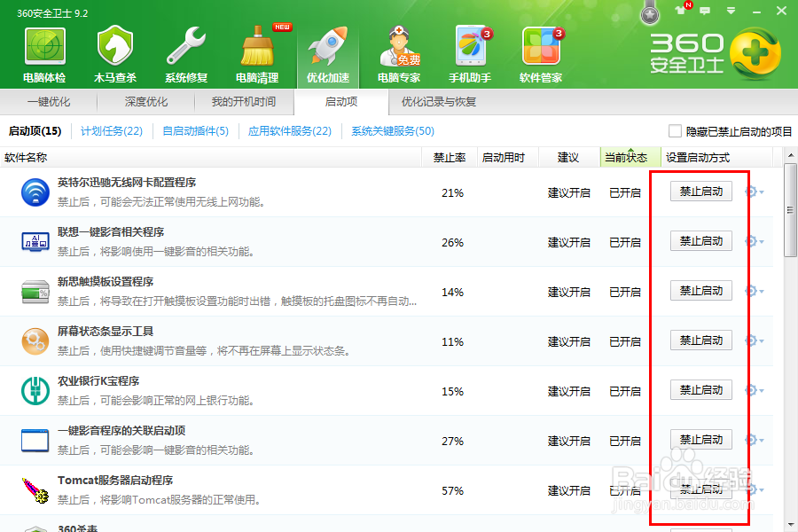This screenshot has height=532, width=798.
Task: Open gear dropdown for 屏幕状态条显示工具 row
Action: point(754,340)
